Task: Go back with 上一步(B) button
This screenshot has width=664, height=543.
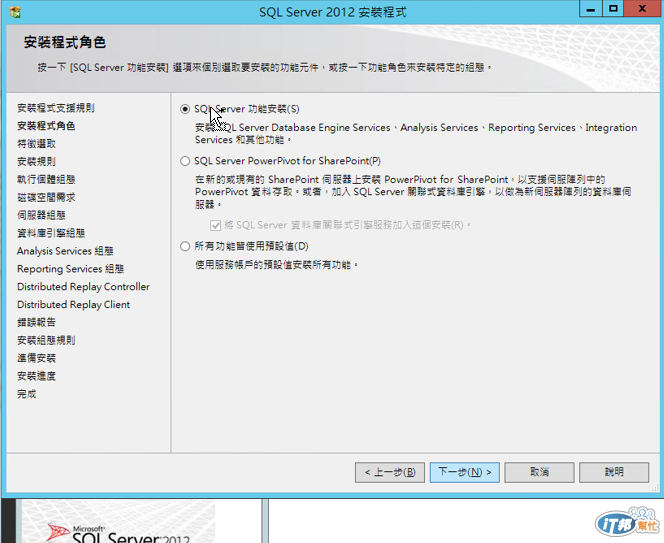Action: [x=390, y=472]
